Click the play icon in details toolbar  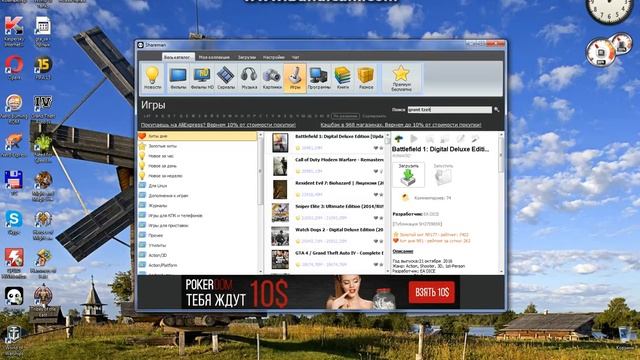[414, 139]
